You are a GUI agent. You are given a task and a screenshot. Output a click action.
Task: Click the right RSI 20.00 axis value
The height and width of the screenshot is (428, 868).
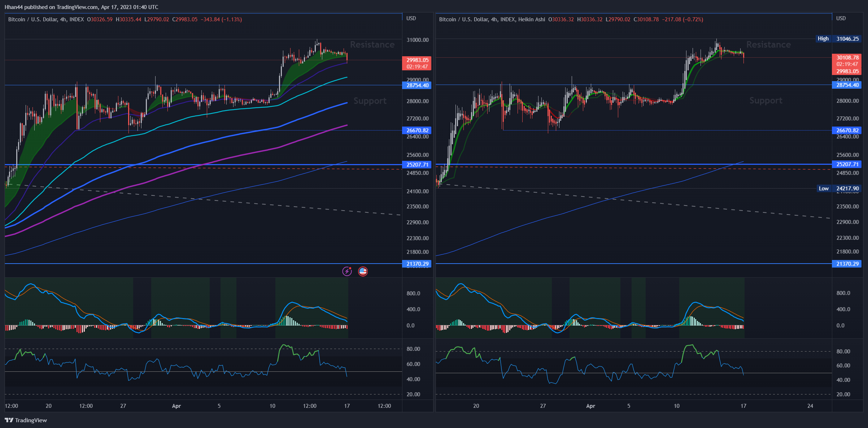click(843, 394)
